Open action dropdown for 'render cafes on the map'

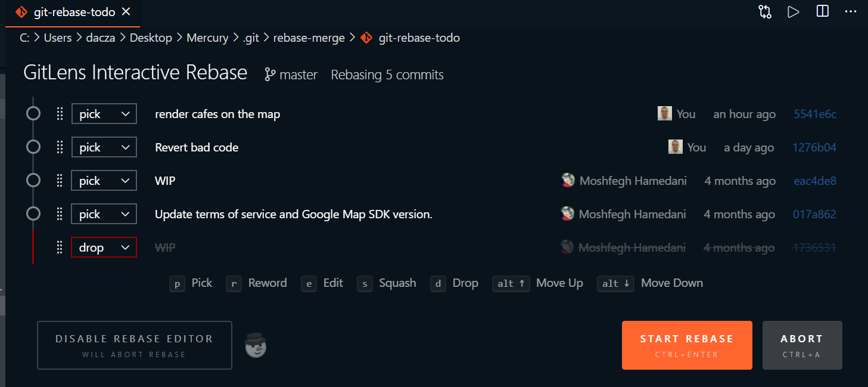[x=104, y=114]
